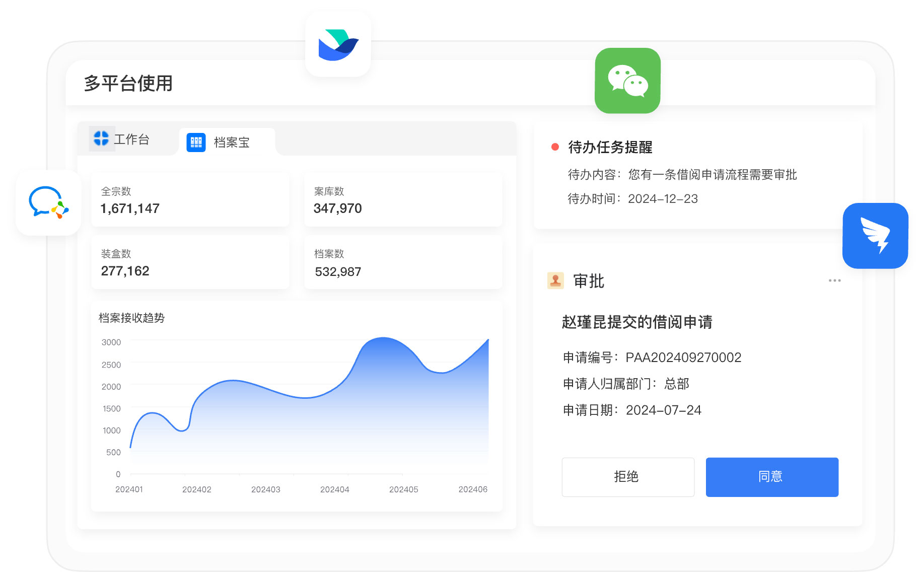924x572 pixels.
Task: Click the 审批 approval stamp icon
Action: coord(555,280)
